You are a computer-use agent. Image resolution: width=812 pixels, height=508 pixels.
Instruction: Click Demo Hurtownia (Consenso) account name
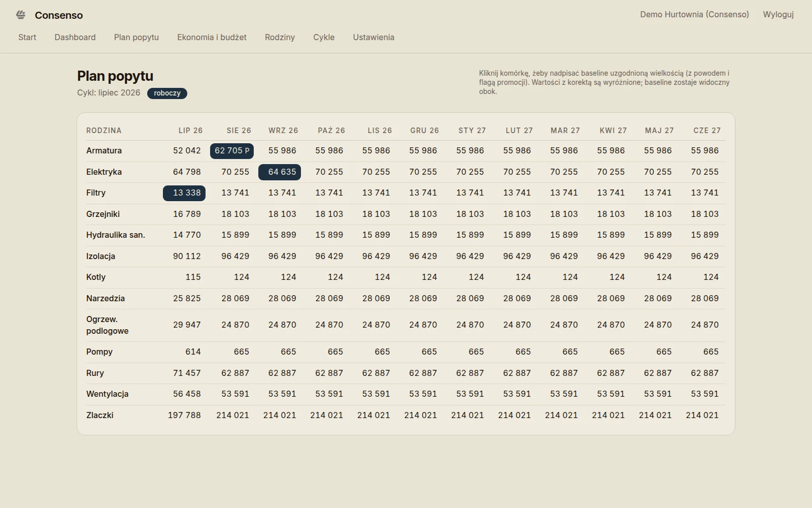coord(694,14)
